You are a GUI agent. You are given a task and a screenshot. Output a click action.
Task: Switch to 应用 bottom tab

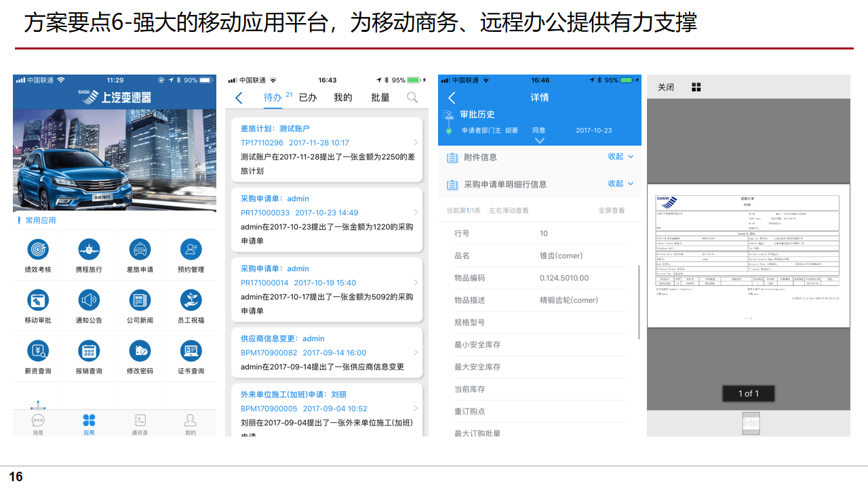(89, 424)
